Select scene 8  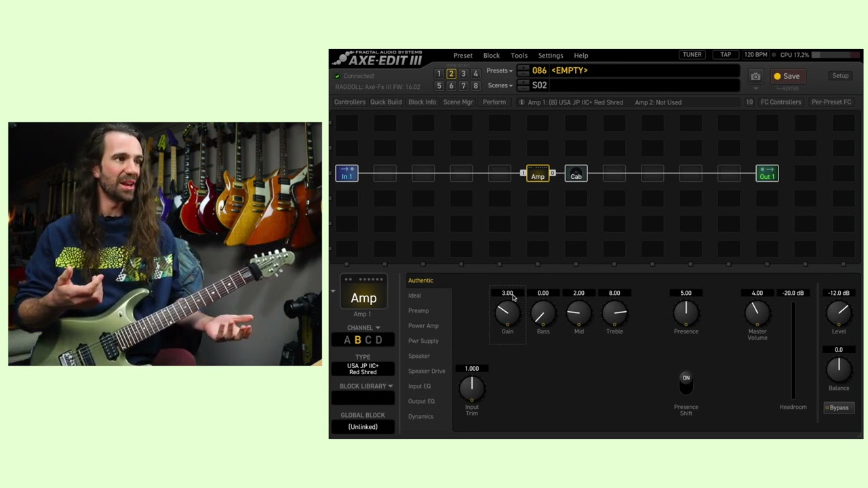[x=475, y=86]
